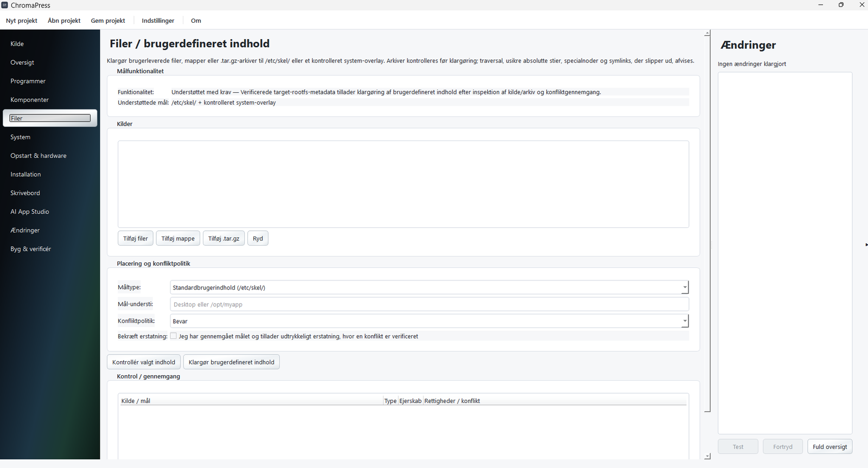The width and height of the screenshot is (868, 468).
Task: Click the Tilføj .tar.gz button
Action: coord(224,239)
